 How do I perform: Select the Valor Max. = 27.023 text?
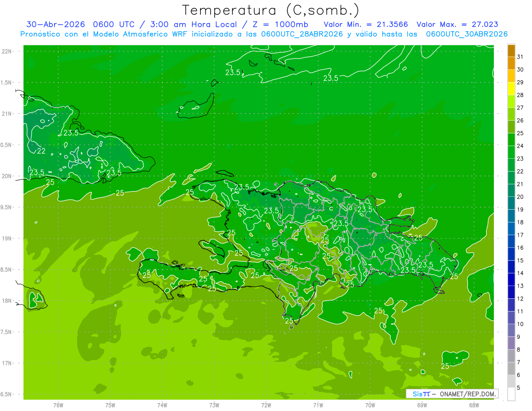458,24
